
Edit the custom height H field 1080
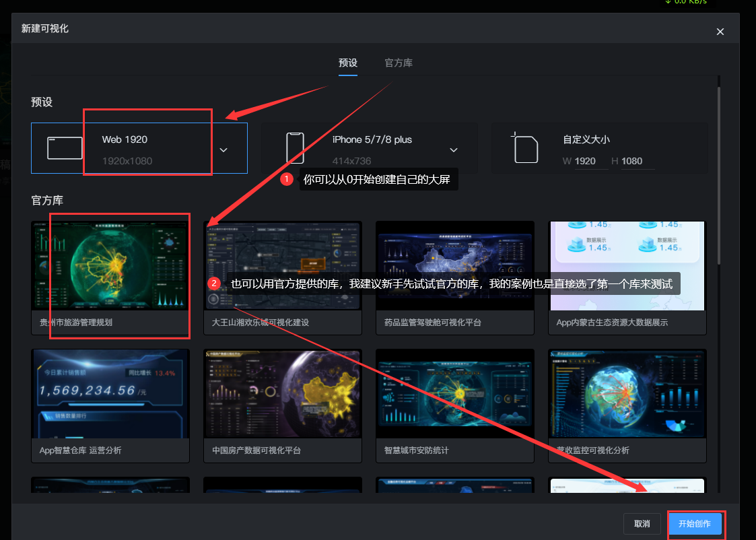coord(638,161)
